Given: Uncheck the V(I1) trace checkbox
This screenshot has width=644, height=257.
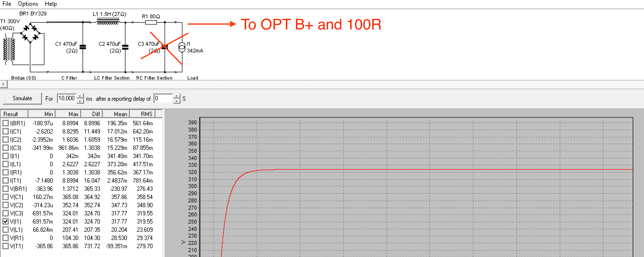Looking at the screenshot, I should coord(5,221).
